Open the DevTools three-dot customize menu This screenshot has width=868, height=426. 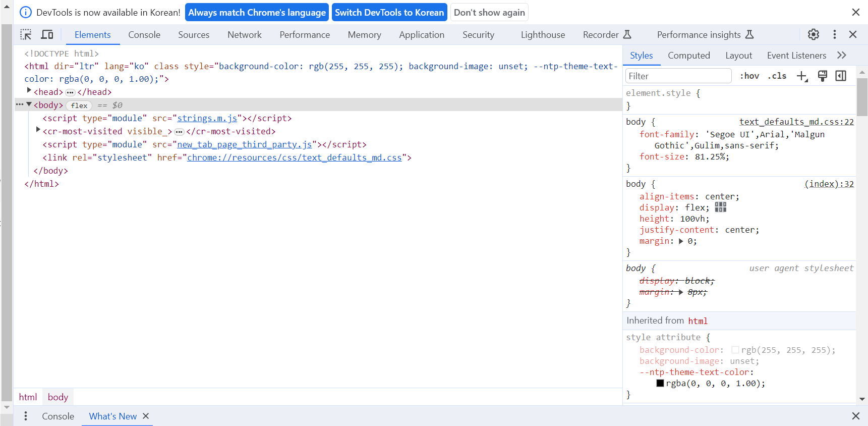pyautogui.click(x=835, y=34)
